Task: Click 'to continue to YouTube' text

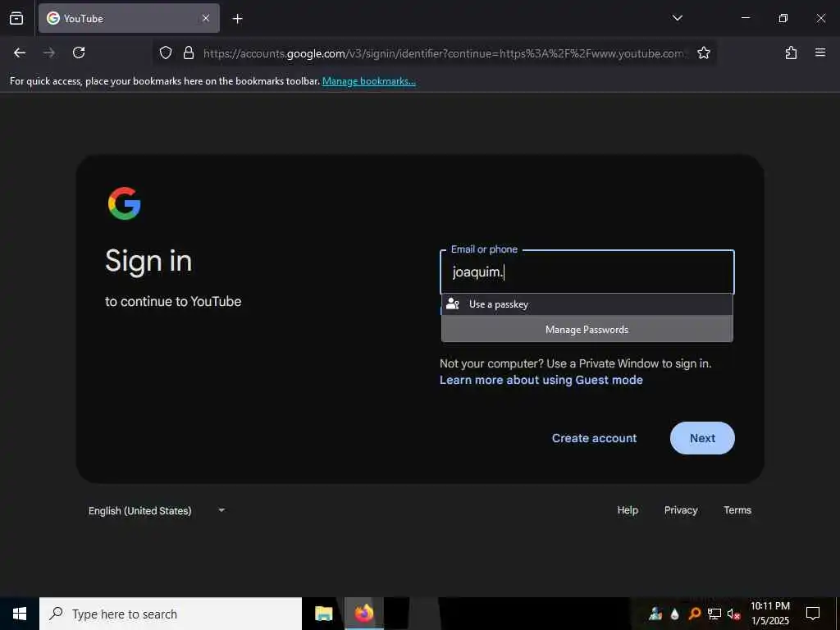Action: pos(173,302)
